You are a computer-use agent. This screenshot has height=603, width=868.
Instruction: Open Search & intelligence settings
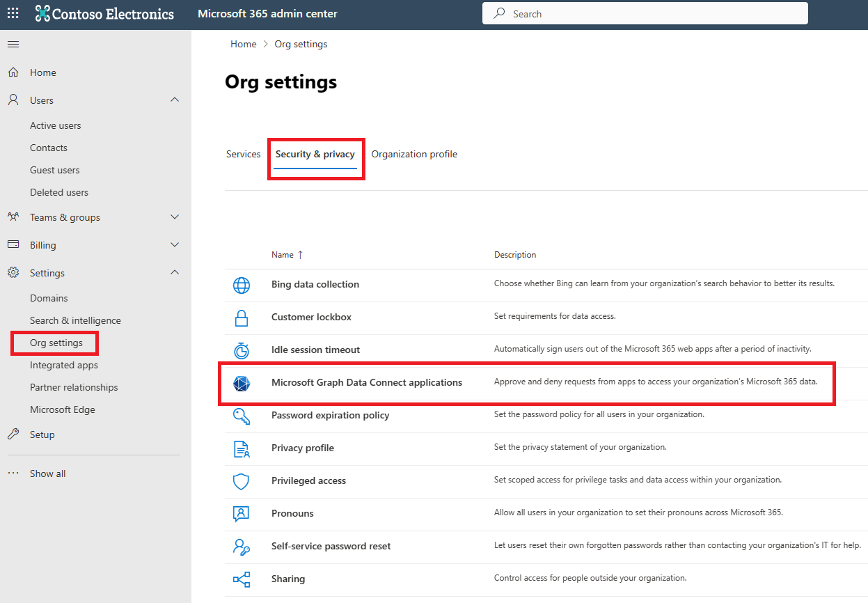(x=75, y=320)
